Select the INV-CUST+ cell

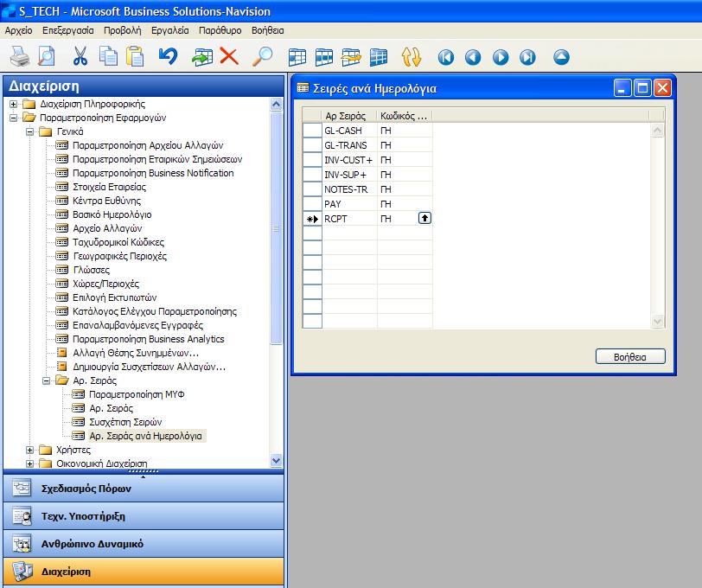click(x=349, y=160)
